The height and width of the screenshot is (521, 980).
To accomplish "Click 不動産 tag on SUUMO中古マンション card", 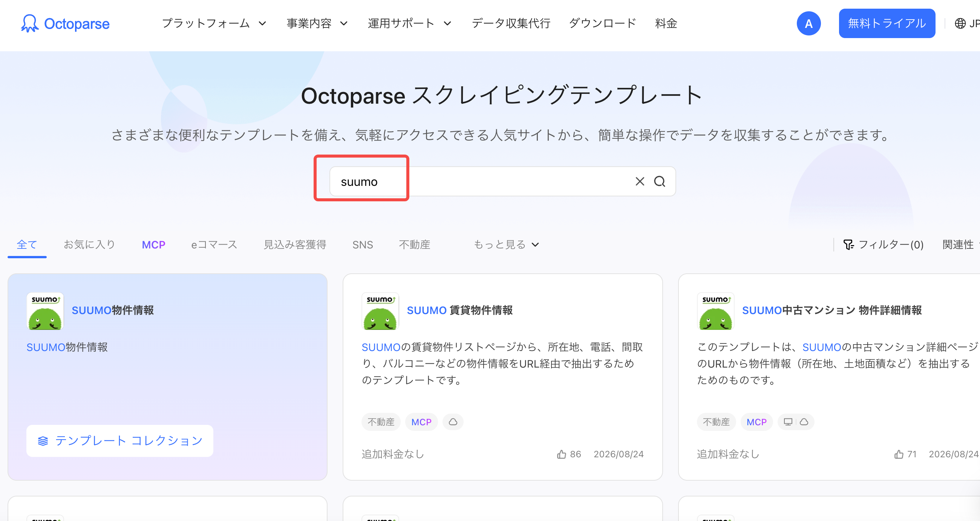I will [716, 422].
